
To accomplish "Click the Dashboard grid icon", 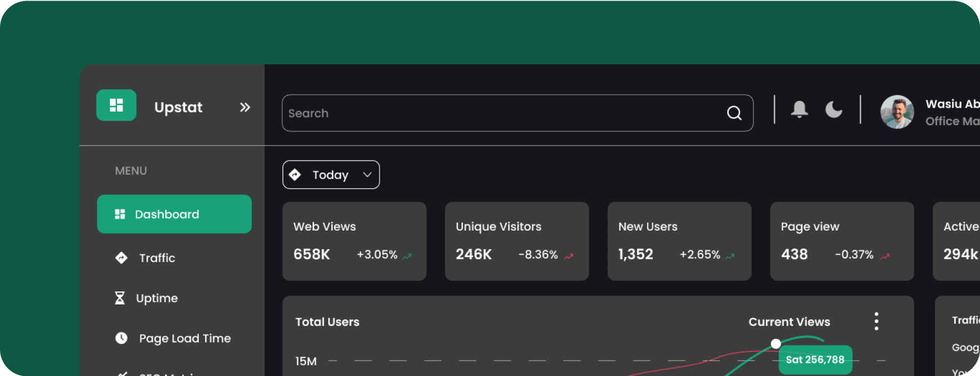I will (x=120, y=214).
